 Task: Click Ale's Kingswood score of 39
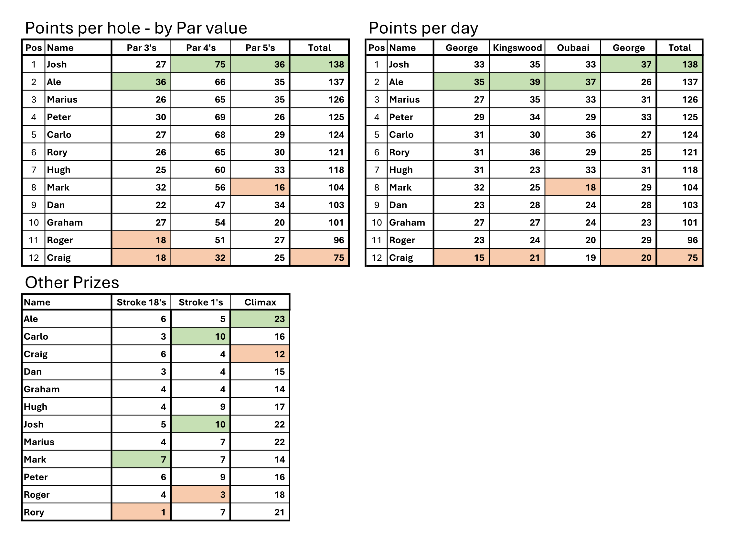click(x=517, y=82)
